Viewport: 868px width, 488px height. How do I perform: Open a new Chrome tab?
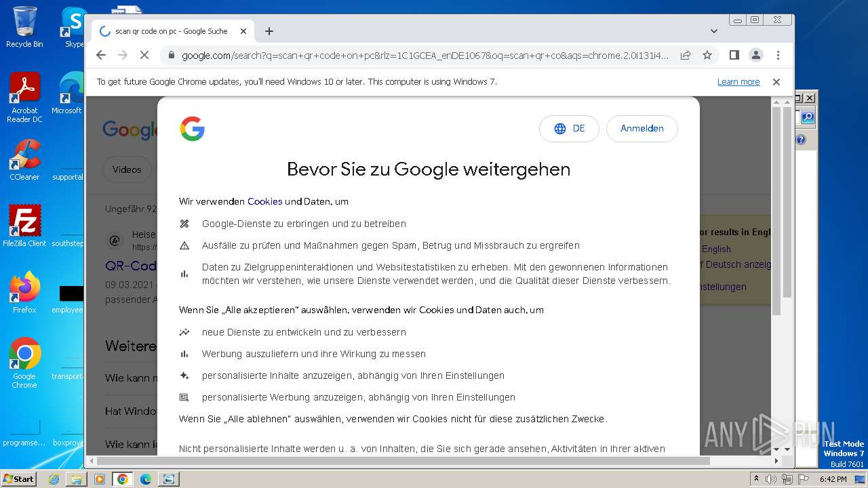(x=269, y=31)
